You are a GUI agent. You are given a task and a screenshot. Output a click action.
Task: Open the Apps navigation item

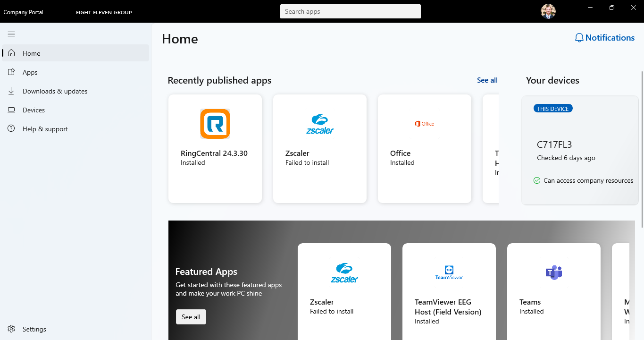coord(75,72)
